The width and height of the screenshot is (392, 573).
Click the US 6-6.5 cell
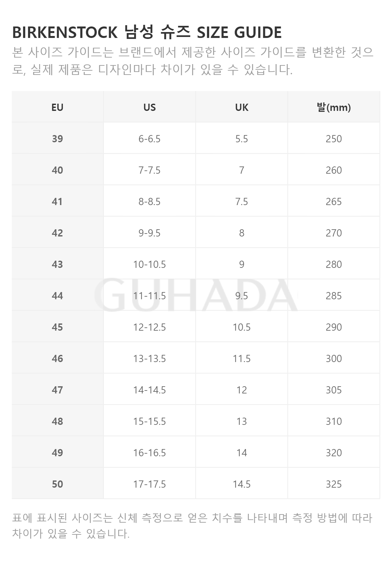pyautogui.click(x=150, y=138)
